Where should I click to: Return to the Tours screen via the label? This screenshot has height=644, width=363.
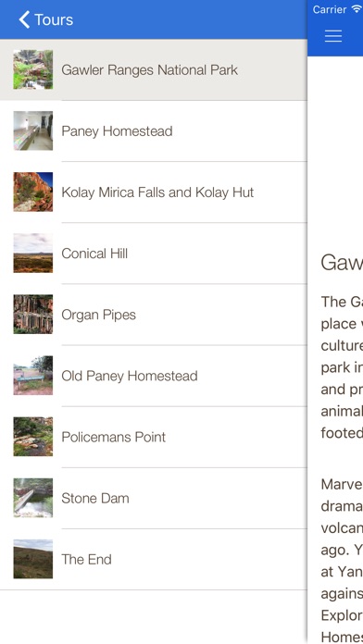pos(54,19)
